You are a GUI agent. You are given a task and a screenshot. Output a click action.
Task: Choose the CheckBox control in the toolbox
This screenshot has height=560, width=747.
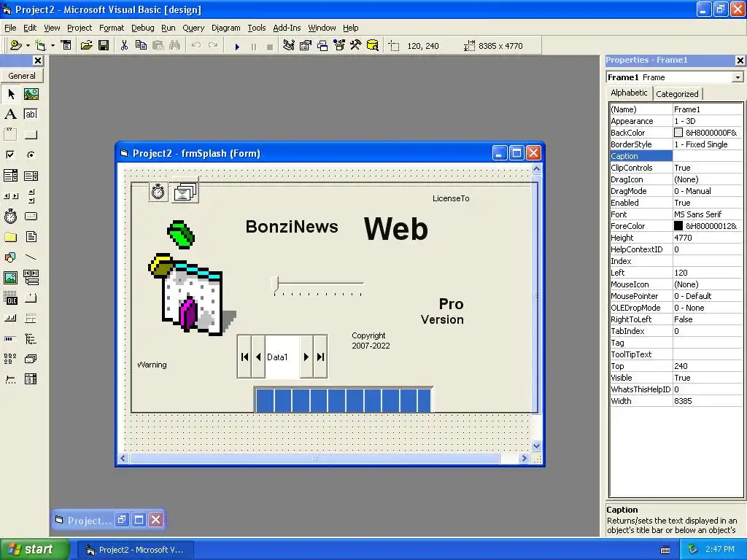[11, 155]
